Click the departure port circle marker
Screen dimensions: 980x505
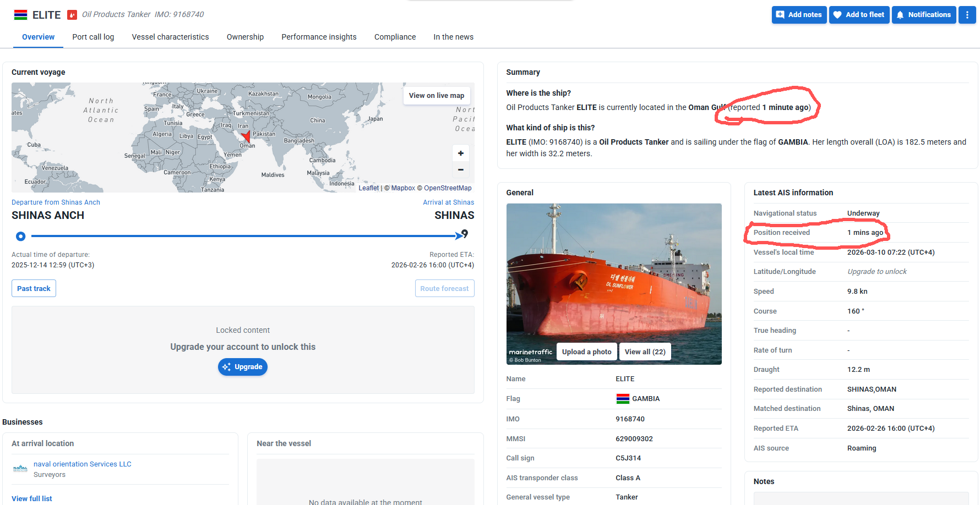click(21, 236)
